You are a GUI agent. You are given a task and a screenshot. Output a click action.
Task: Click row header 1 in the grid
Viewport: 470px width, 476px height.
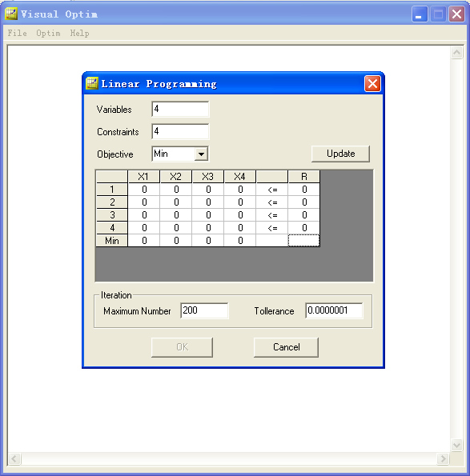coord(112,190)
